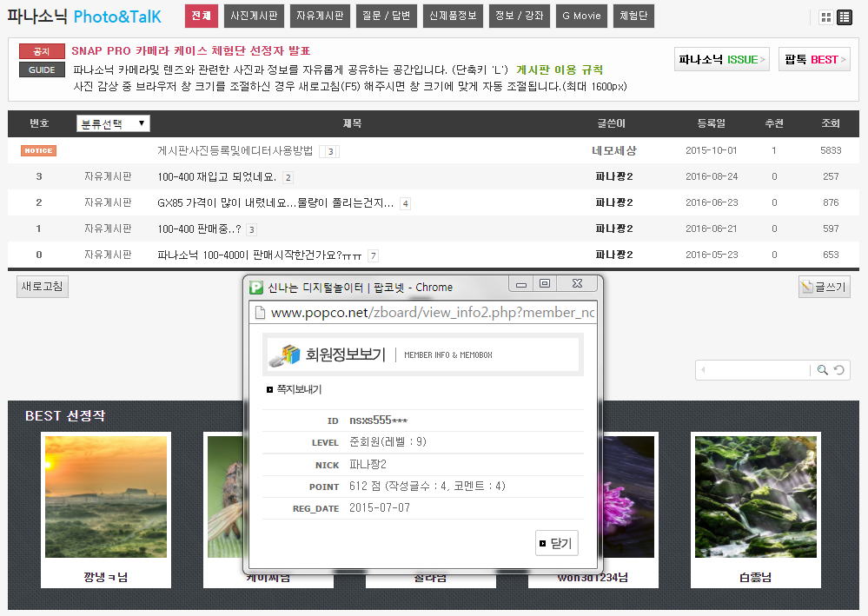
Task: Open the sunset thumbnail by 깡냉ㅋ님
Action: (106, 496)
